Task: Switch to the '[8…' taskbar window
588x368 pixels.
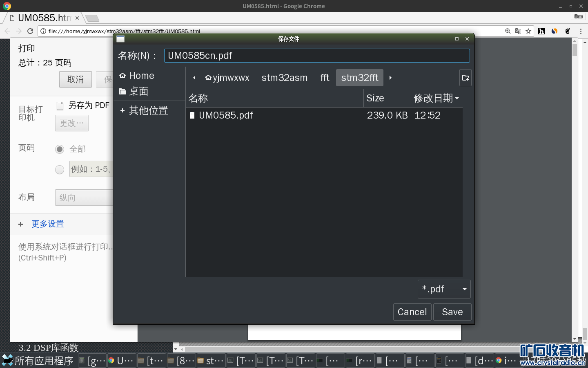Action: click(x=181, y=361)
